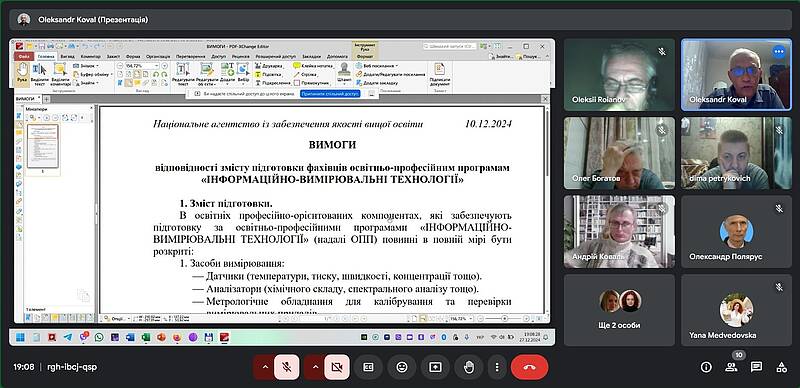Open the meeting details info icon

[x=706, y=367]
